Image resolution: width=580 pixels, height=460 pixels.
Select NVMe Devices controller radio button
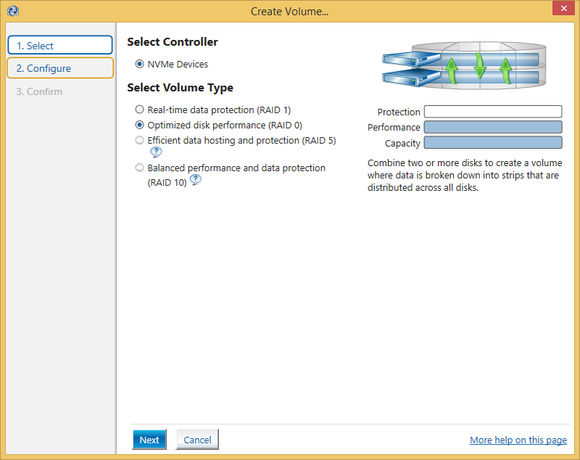(139, 64)
